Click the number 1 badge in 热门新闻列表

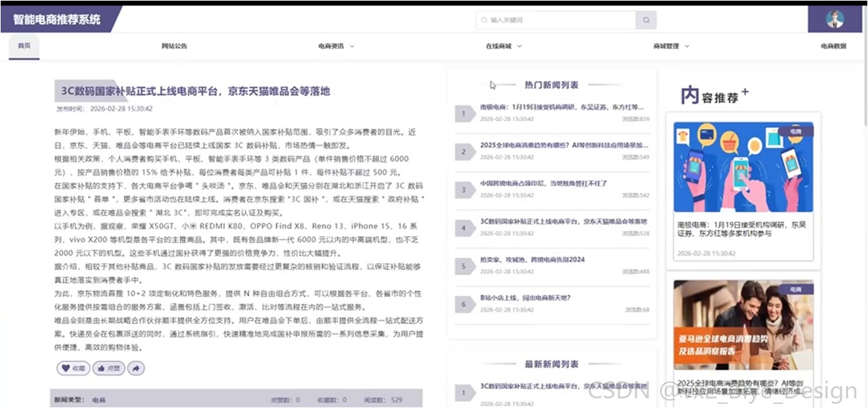(x=464, y=114)
